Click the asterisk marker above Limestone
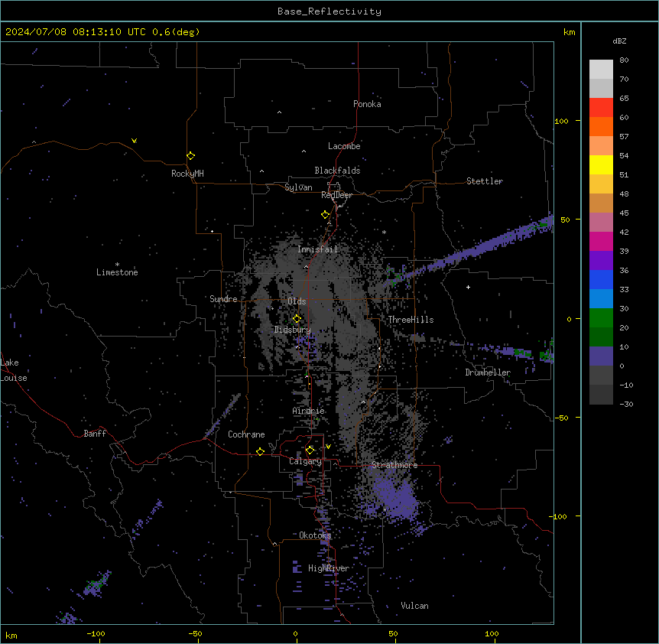This screenshot has width=659, height=644. tap(117, 265)
